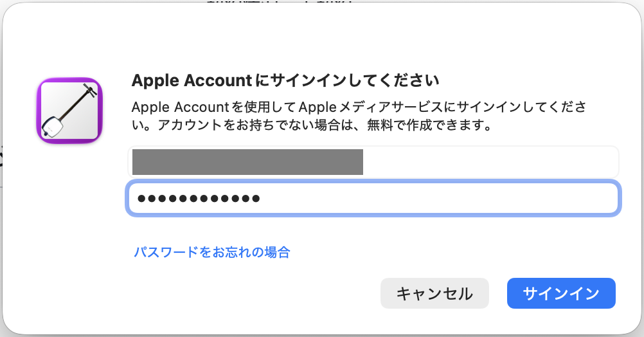This screenshot has height=337, width=644.
Task: Submit credentials with the blue サインイン button
Action: click(561, 293)
